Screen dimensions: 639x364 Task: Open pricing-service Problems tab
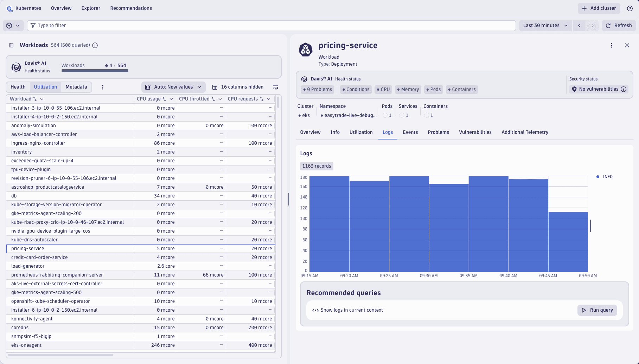point(439,132)
